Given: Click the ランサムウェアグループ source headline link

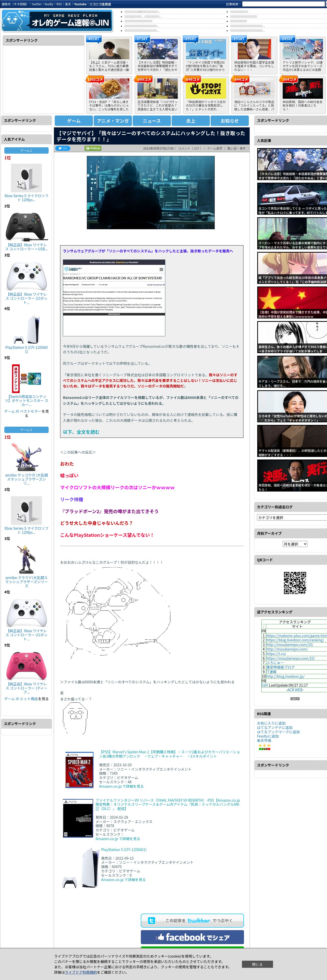Looking at the screenshot, I should [x=148, y=251].
